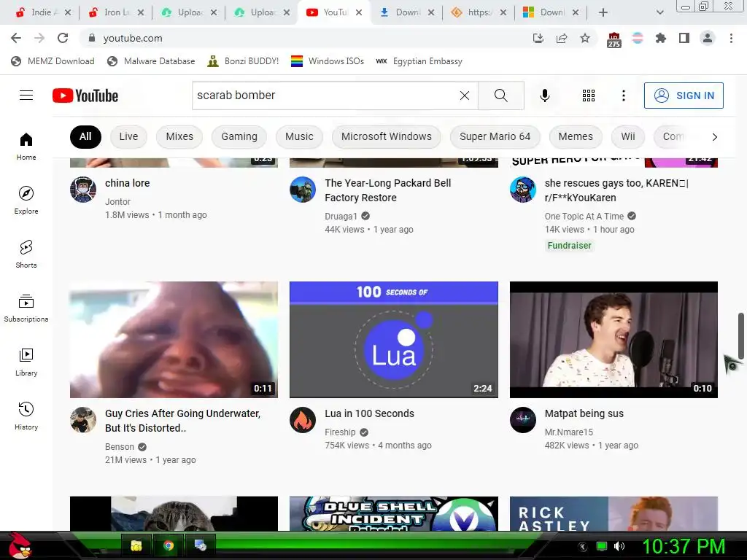Click the extension badge showing 275
The width and height of the screenshot is (747, 560).
click(614, 39)
